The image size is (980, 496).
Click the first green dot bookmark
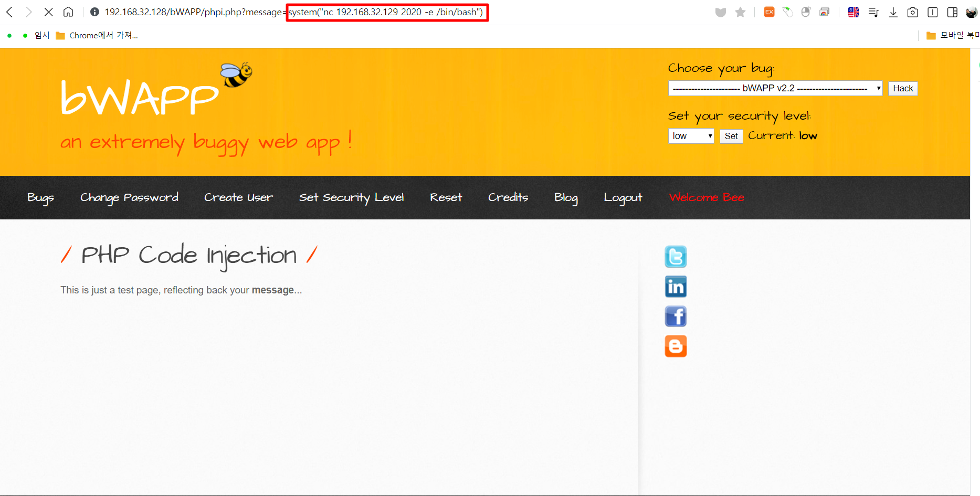9,36
